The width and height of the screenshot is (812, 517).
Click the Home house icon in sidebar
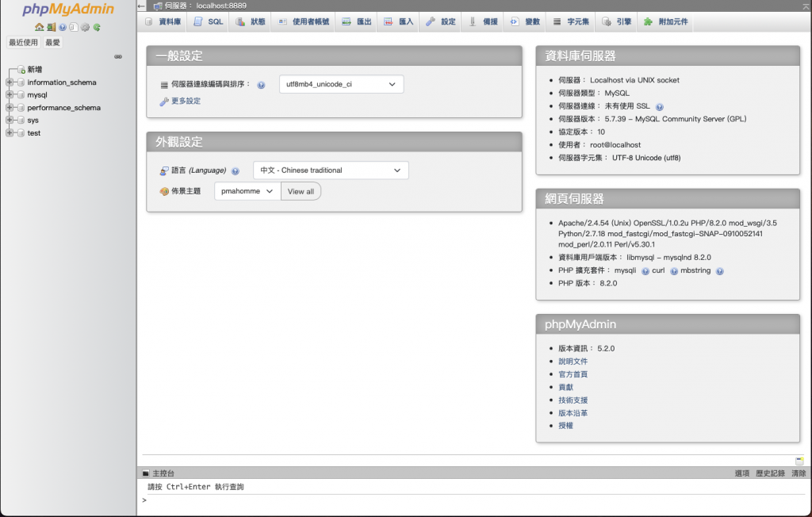click(40, 28)
